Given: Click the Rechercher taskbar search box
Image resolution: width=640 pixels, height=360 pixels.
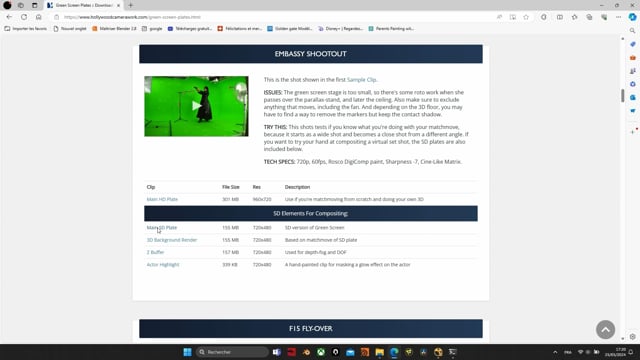Looking at the screenshot, I should click(232, 352).
